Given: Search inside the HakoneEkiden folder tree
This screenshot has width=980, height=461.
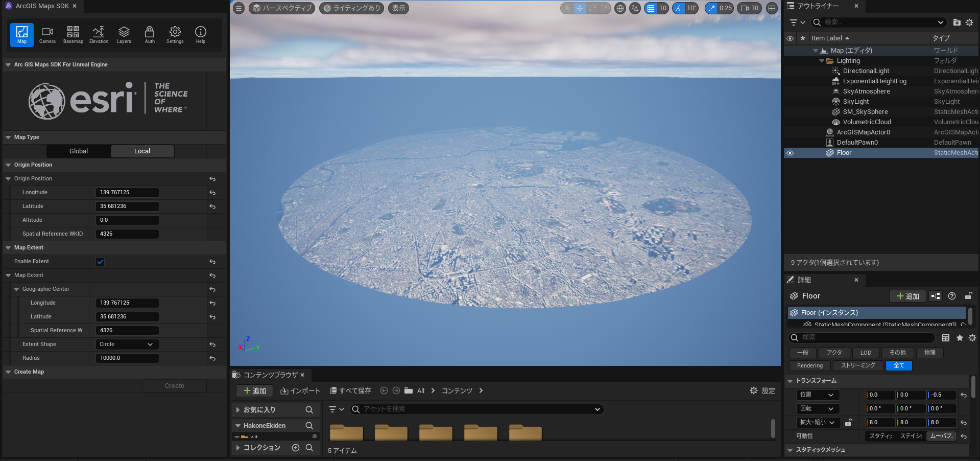Looking at the screenshot, I should click(309, 426).
